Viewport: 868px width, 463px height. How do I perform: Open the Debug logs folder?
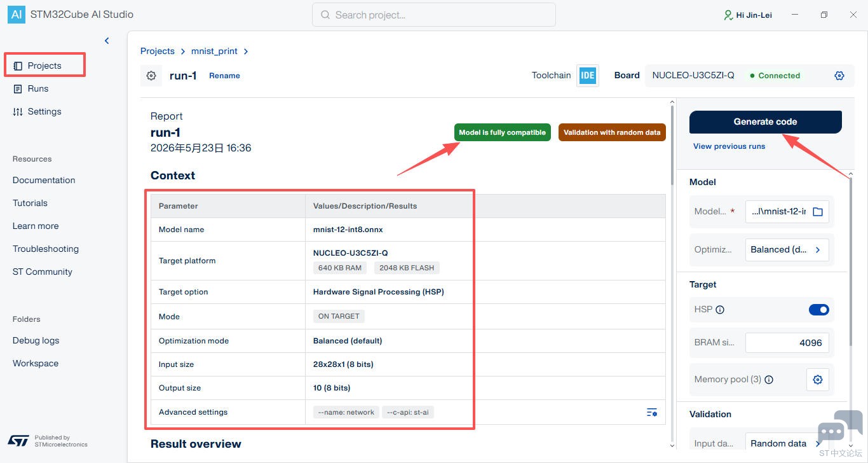(36, 340)
